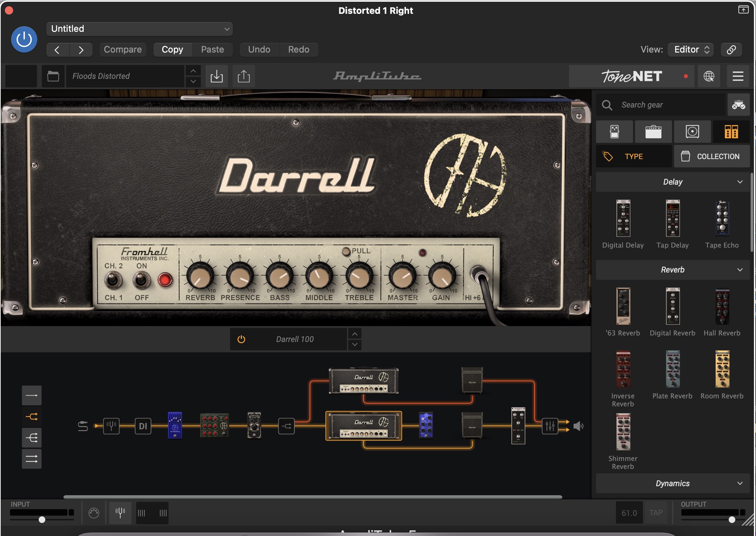Choose the single serial chain routing icon
This screenshot has width=756, height=536.
tap(31, 395)
